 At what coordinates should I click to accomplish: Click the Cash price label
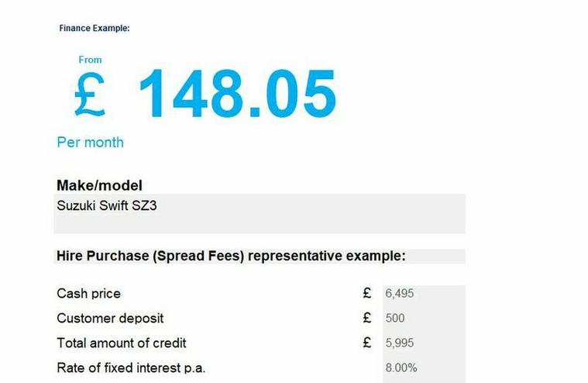click(x=88, y=293)
